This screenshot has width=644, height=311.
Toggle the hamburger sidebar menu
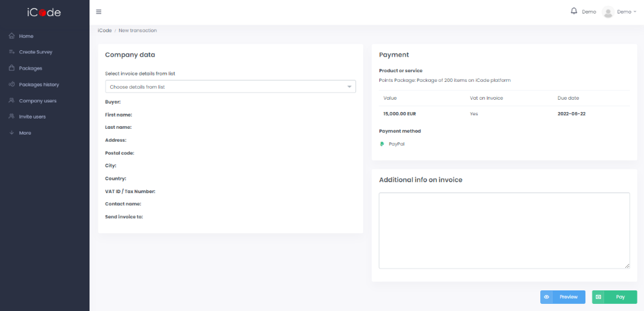(99, 12)
